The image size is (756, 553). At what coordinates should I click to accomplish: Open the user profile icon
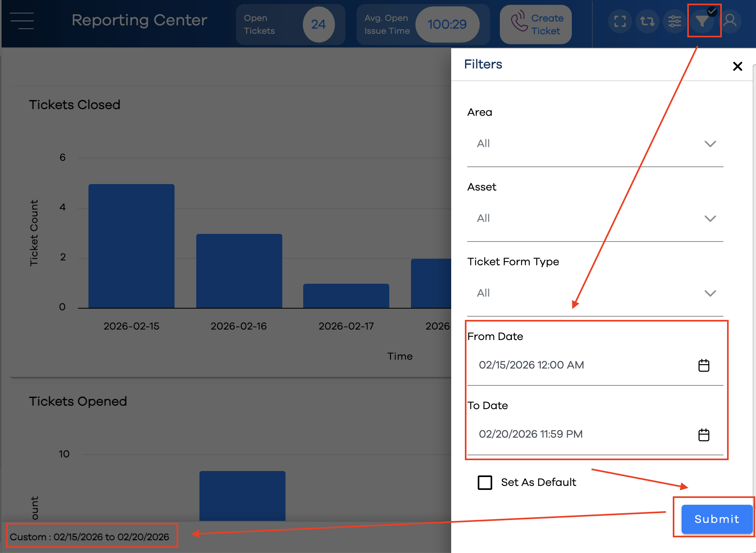click(730, 21)
